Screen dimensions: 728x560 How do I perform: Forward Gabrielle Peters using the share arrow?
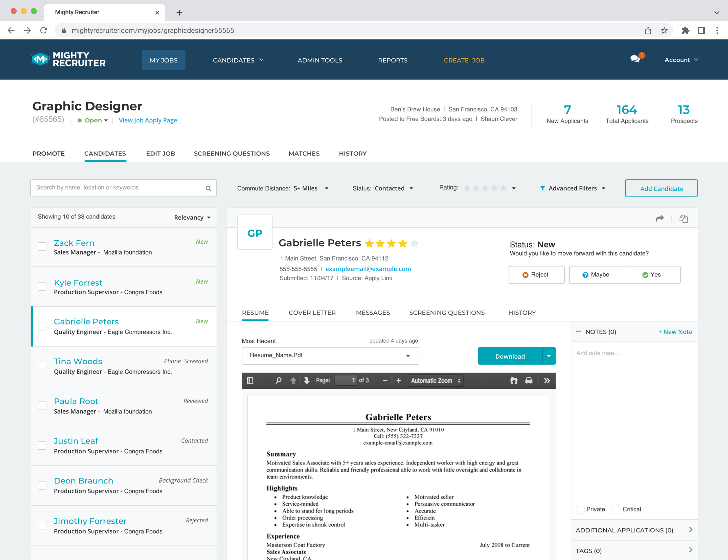660,218
